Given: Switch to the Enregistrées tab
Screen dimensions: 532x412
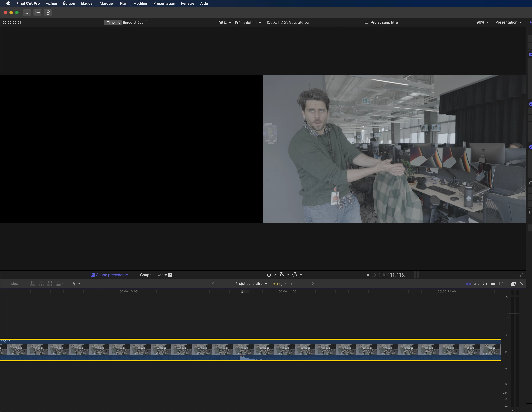Looking at the screenshot, I should pyautogui.click(x=133, y=22).
